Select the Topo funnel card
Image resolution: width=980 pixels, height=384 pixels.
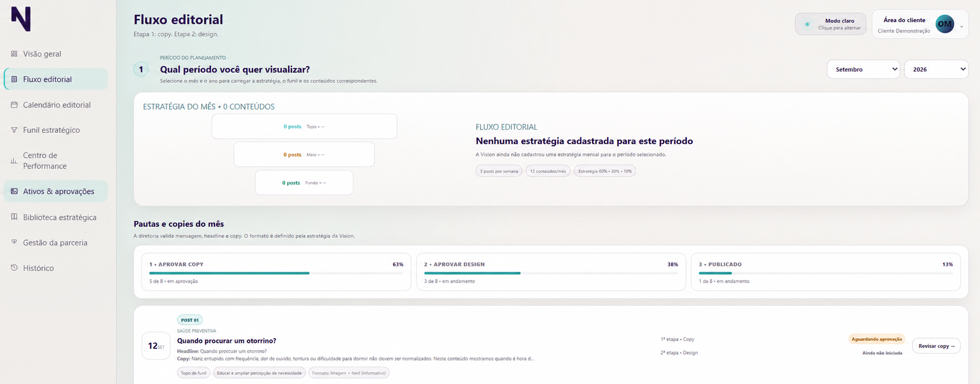pos(304,127)
